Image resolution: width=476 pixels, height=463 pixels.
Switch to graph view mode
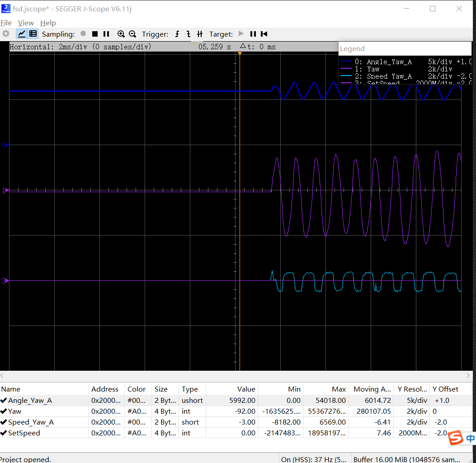[22, 34]
